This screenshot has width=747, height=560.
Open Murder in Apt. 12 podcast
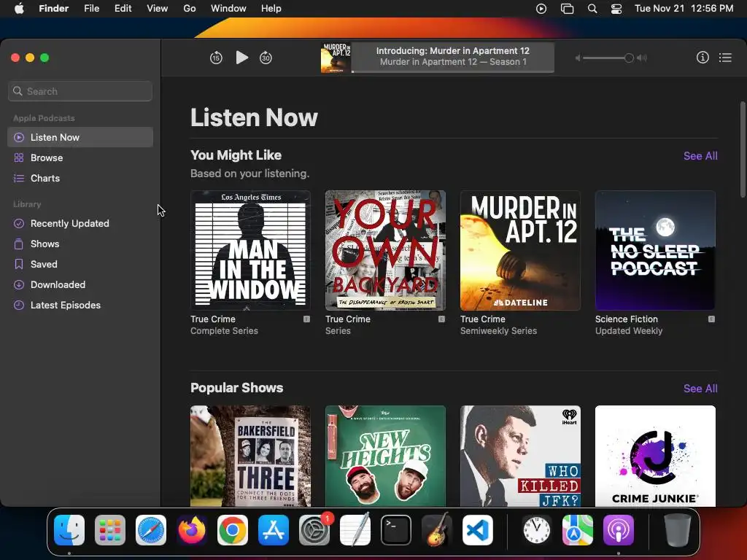point(520,251)
